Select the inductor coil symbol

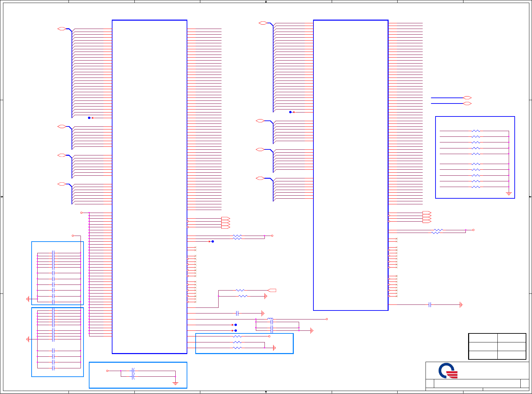(x=270, y=319)
